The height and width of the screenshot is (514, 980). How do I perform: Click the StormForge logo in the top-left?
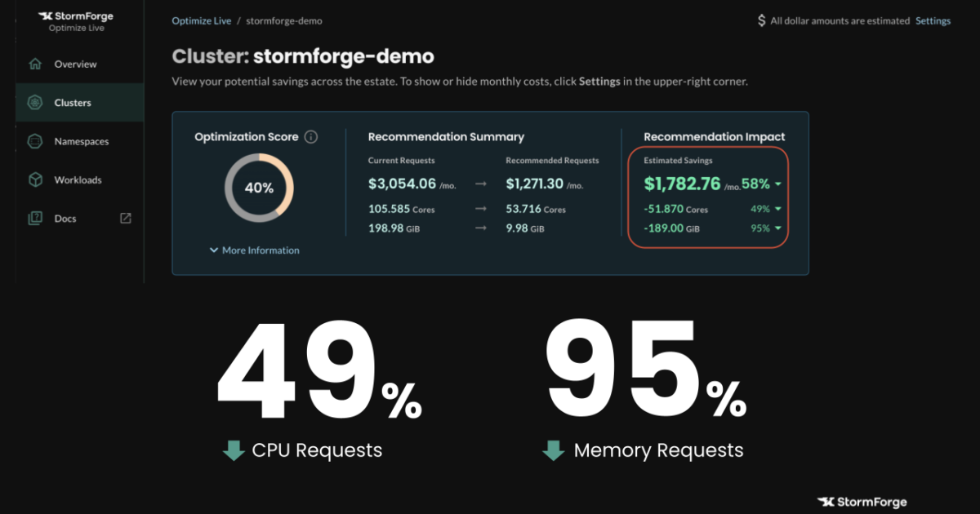click(76, 16)
